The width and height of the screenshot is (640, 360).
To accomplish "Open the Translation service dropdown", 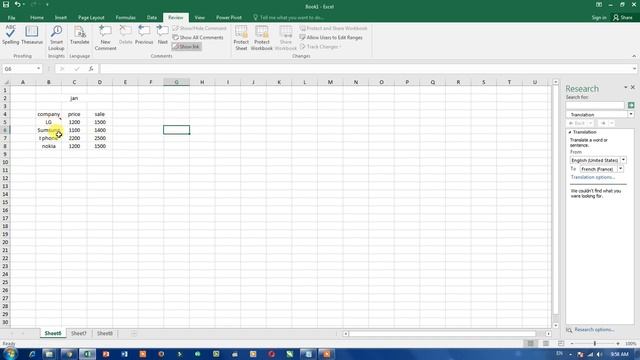I will (631, 115).
